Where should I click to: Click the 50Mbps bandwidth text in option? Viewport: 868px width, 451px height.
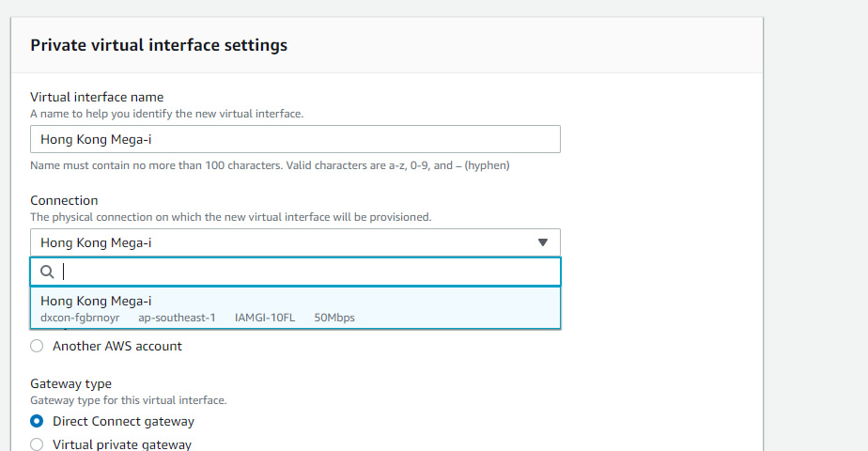[x=334, y=318]
